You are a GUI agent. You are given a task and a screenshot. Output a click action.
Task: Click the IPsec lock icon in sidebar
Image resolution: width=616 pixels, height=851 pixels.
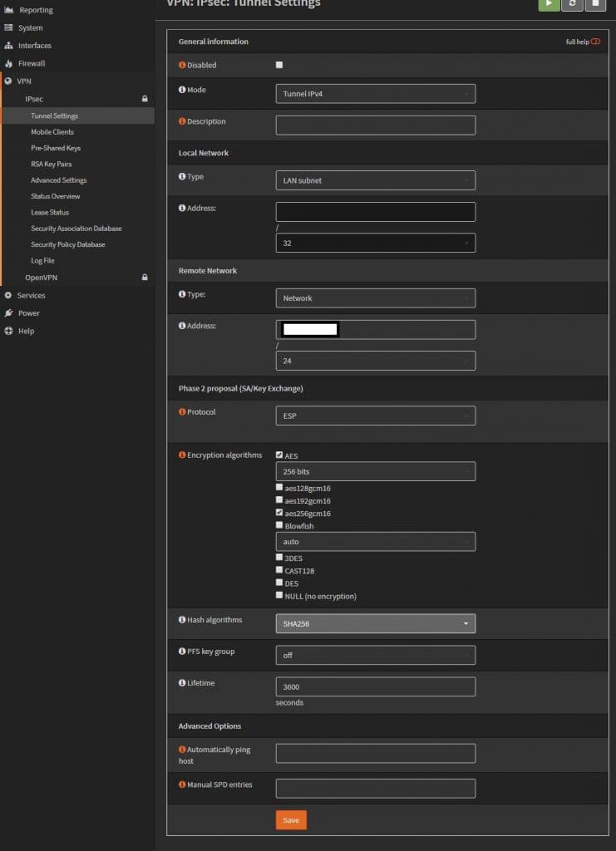tap(145, 99)
